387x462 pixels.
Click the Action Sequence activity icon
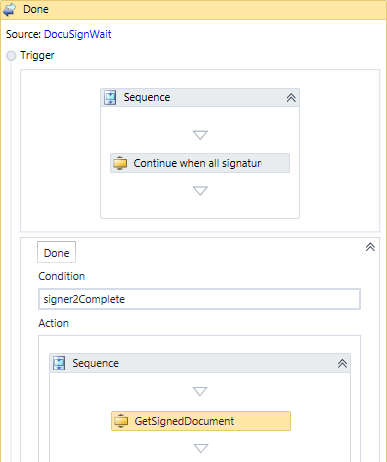[x=59, y=363]
